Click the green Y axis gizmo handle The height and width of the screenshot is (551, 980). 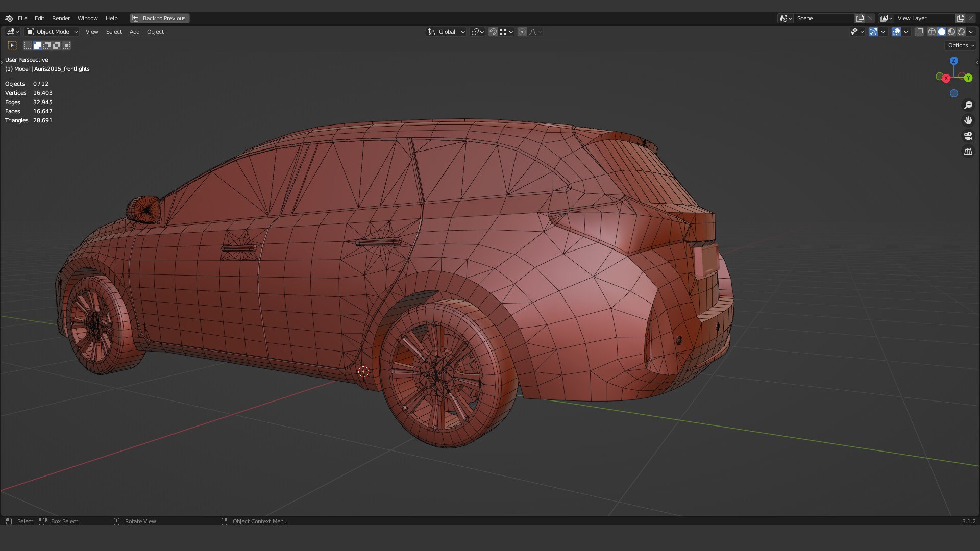tap(968, 78)
